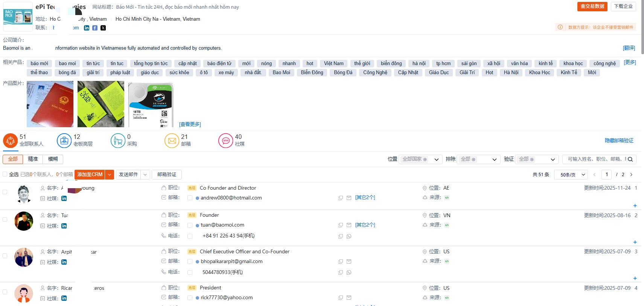The height and width of the screenshot is (306, 644).
Task: Select the Chief Executive Officer contact row checkbox
Action: (x=5, y=256)
